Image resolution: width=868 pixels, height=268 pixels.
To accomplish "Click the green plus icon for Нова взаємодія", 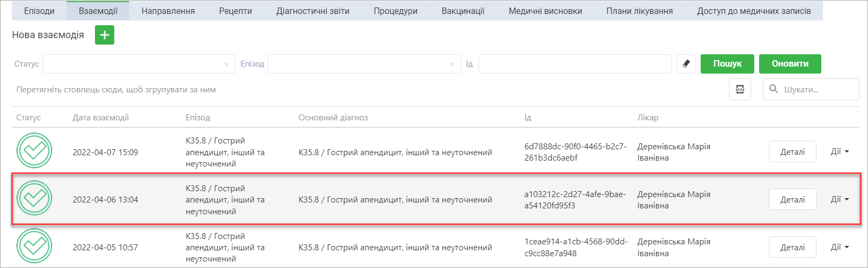I will (105, 35).
